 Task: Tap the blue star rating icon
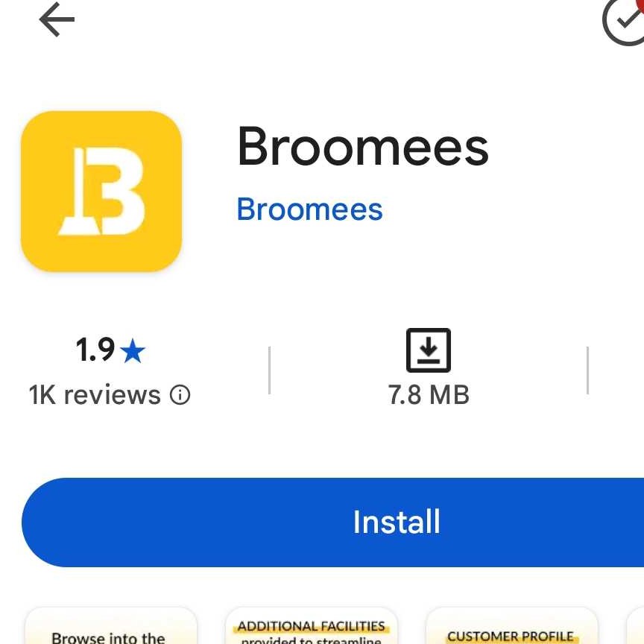133,350
